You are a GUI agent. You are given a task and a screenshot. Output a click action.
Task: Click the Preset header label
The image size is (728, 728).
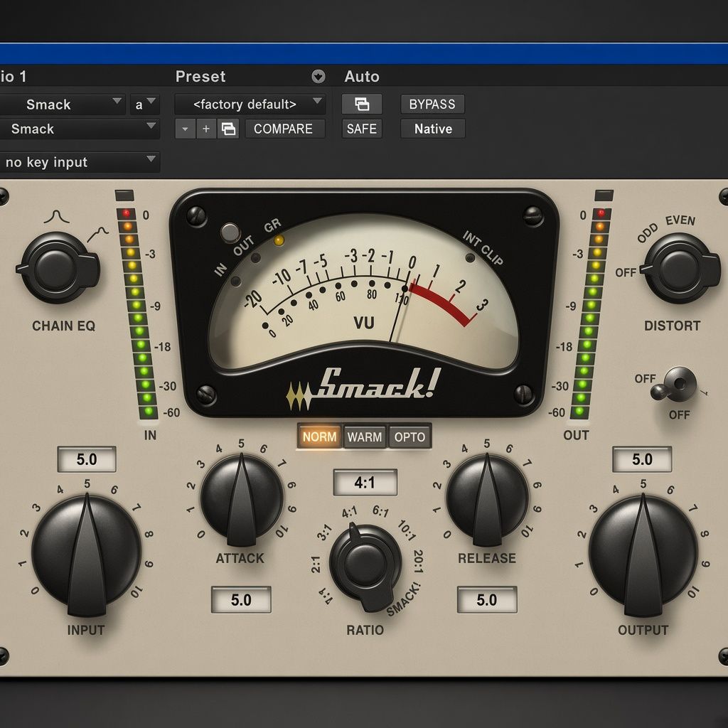(200, 77)
